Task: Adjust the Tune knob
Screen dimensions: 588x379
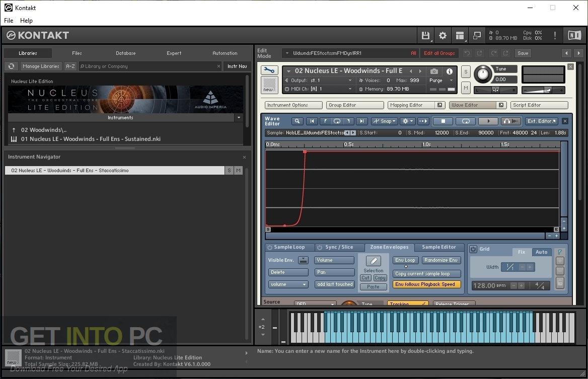Action: 483,74
